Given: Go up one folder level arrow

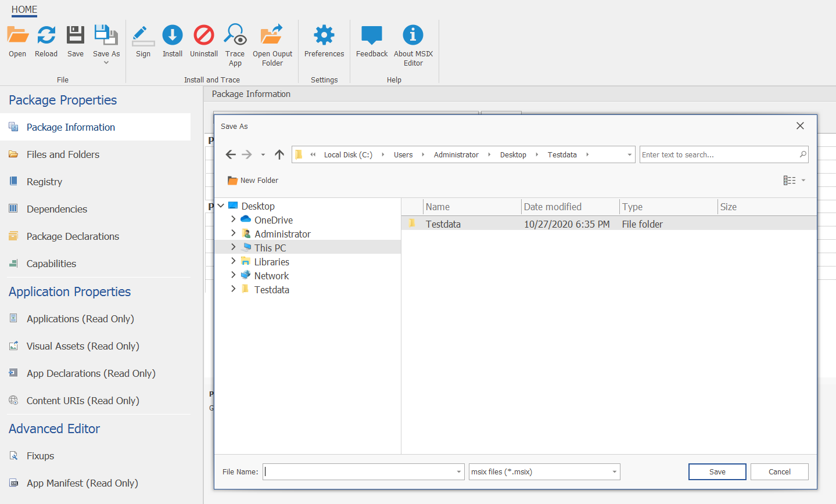Looking at the screenshot, I should (x=279, y=154).
